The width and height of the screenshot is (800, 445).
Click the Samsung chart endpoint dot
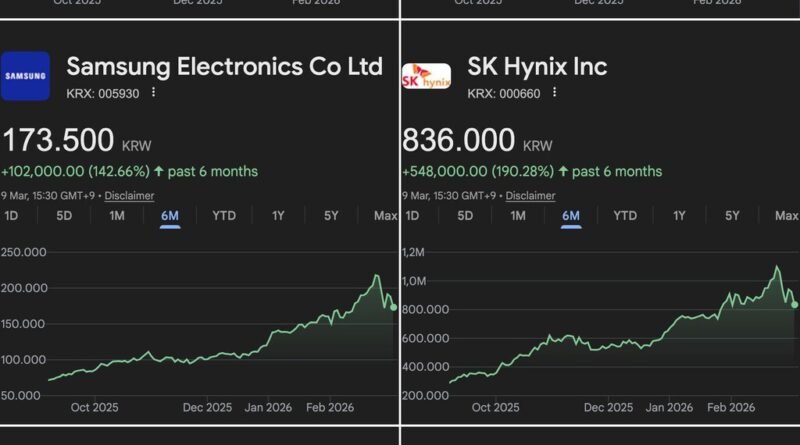coord(394,307)
